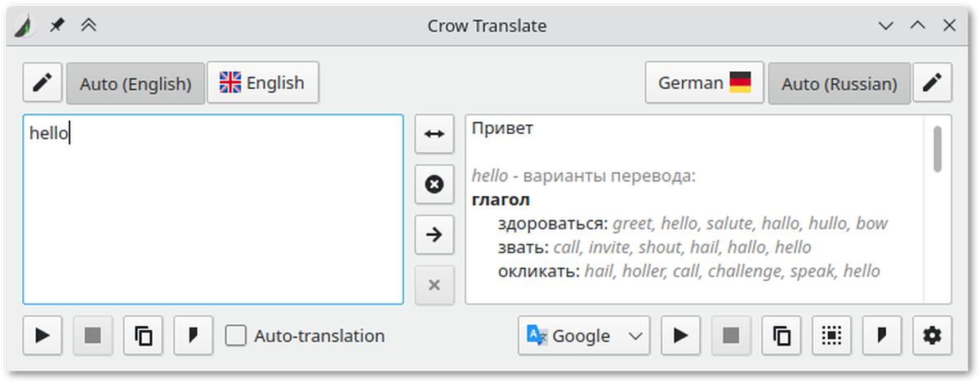Close the Crow Translate window

[x=949, y=25]
